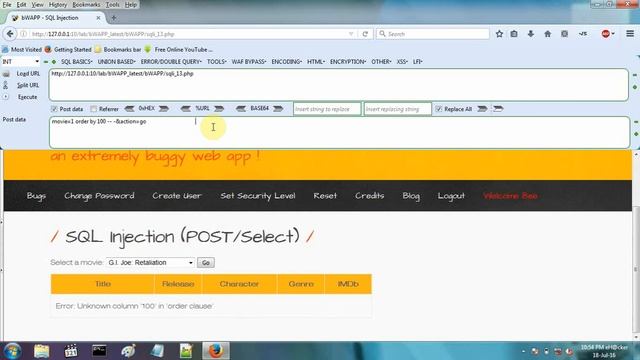640x360 pixels.
Task: Select the bWAPP - SQL Injection tab
Action: tap(56, 18)
